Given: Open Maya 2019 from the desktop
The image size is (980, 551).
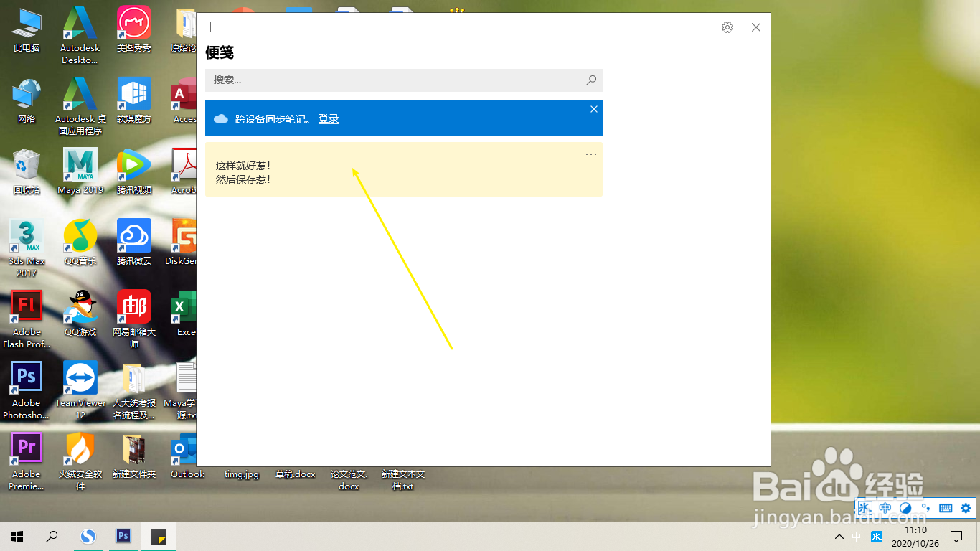Looking at the screenshot, I should [80, 165].
